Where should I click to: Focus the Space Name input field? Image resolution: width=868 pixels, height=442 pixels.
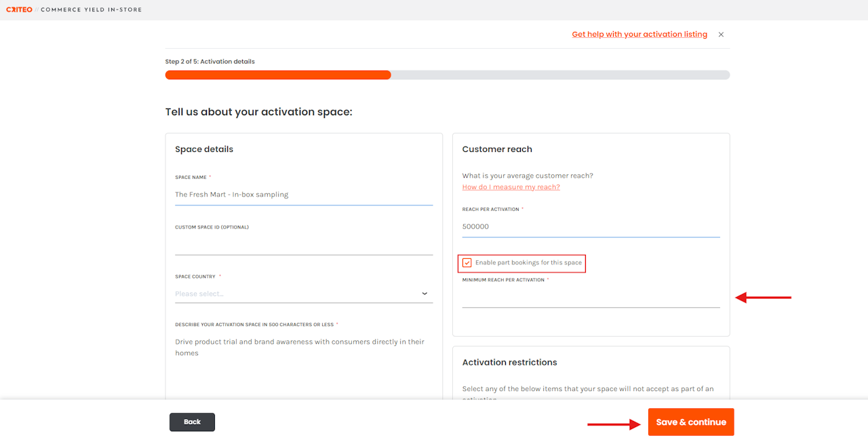(303, 195)
